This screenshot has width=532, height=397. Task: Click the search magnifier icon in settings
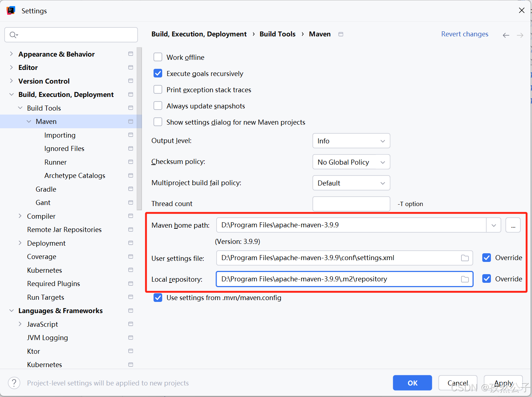[14, 35]
